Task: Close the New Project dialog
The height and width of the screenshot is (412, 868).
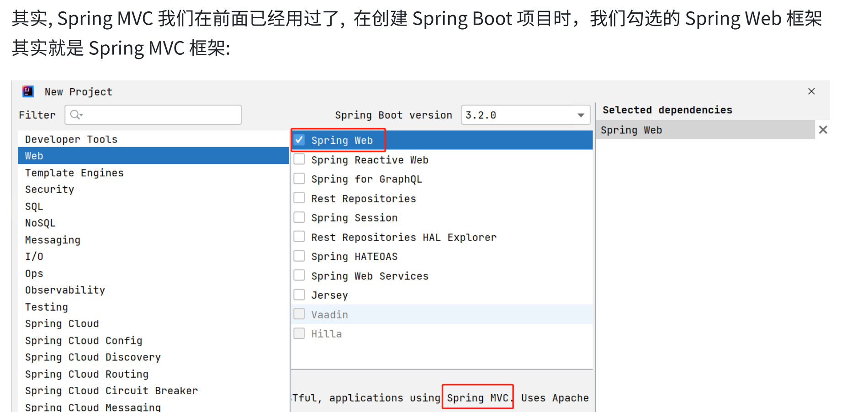Action: tap(811, 91)
